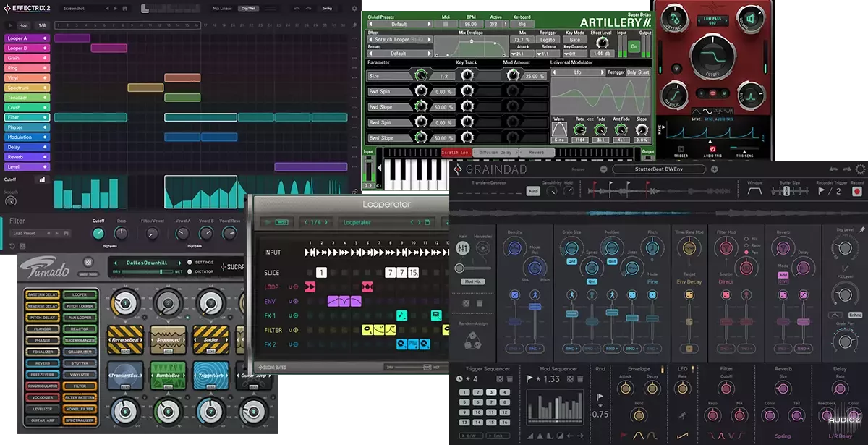Select the Vinyl effect track
The image size is (868, 445).
point(26,77)
